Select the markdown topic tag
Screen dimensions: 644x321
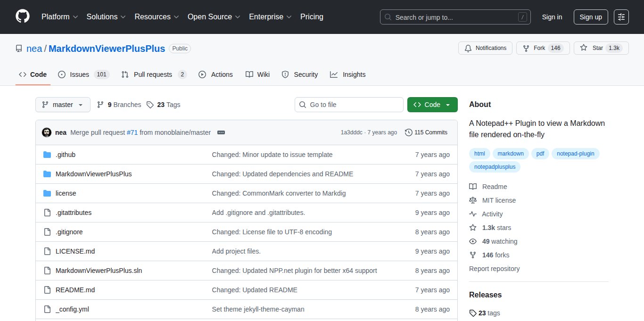[x=511, y=154]
